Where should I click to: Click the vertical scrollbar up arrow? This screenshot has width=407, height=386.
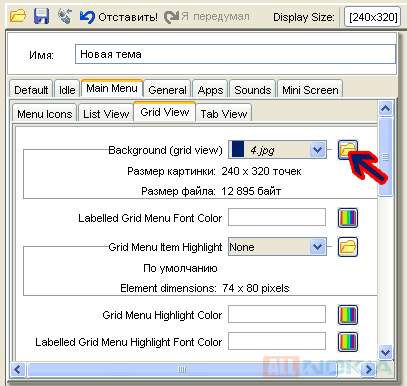(x=386, y=109)
